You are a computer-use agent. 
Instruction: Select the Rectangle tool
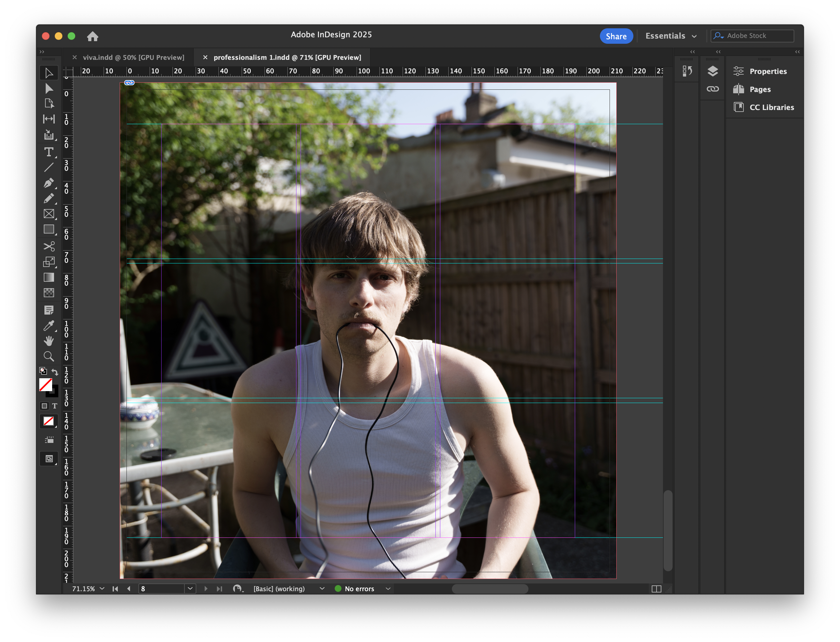[49, 229]
